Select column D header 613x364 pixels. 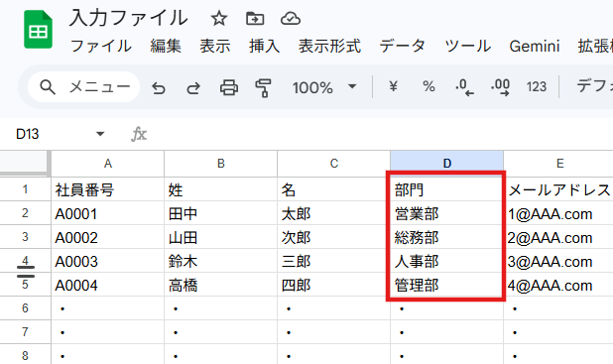[446, 164]
